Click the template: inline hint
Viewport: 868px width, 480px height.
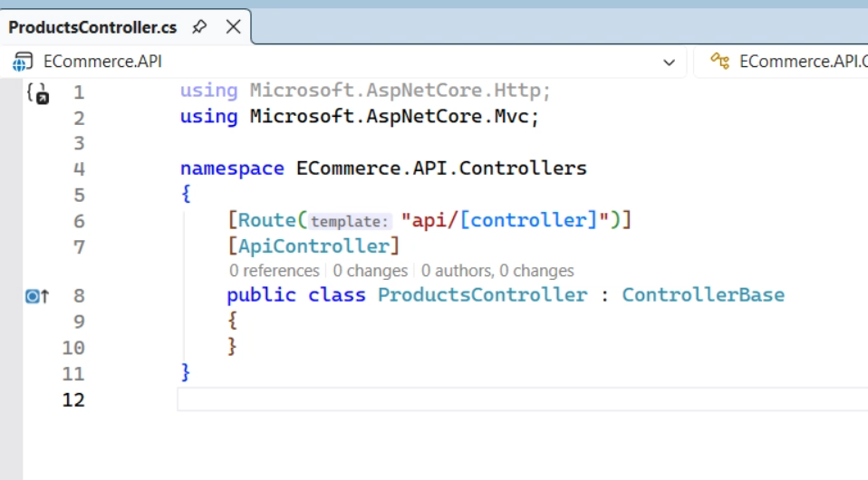click(350, 222)
